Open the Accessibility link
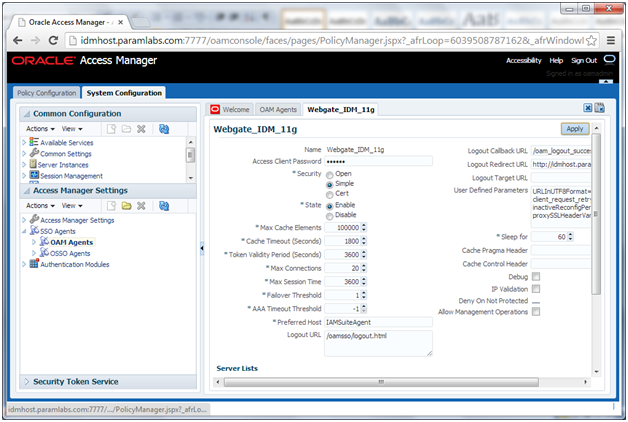Screen dimensions: 628x422 [523, 60]
